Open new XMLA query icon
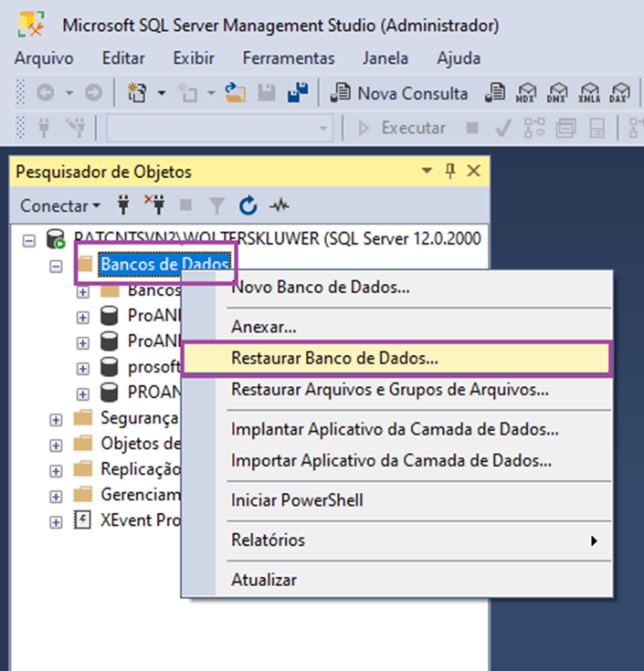 click(x=589, y=92)
